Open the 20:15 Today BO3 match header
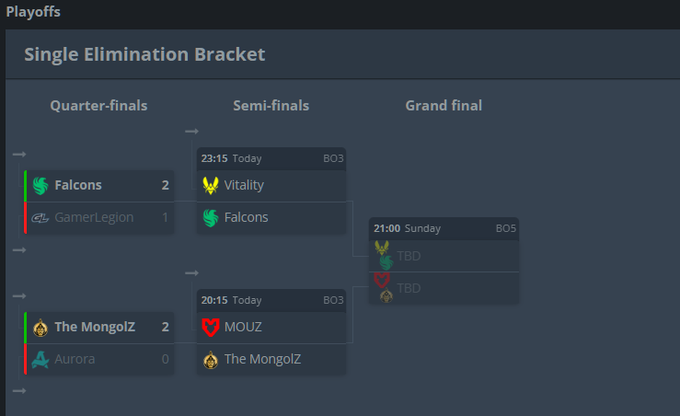This screenshot has width=680, height=416. pyautogui.click(x=271, y=300)
